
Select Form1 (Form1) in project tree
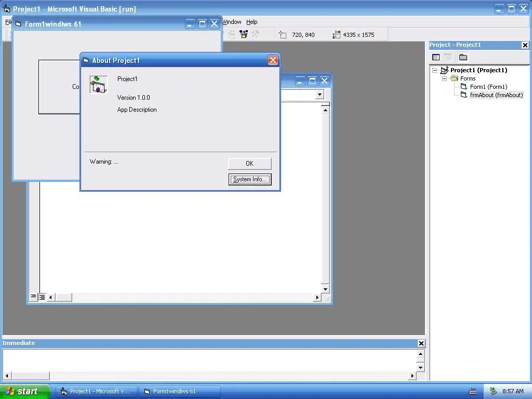pyautogui.click(x=488, y=87)
